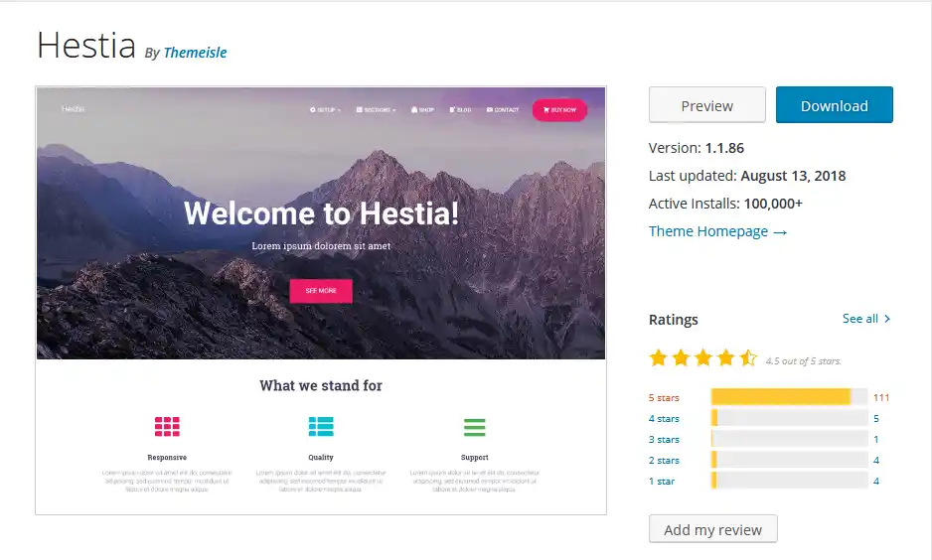Click the Active Installs 100,000+ text
Image resolution: width=932 pixels, height=560 pixels.
[725, 204]
